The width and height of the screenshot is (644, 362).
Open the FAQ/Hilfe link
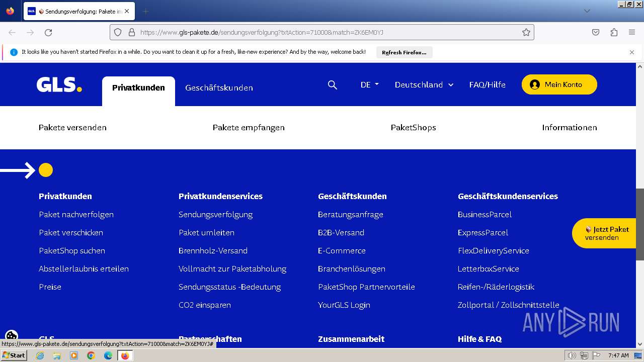487,85
